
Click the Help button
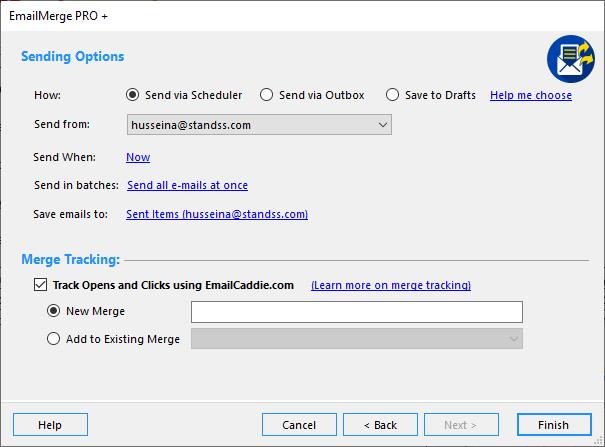point(51,425)
